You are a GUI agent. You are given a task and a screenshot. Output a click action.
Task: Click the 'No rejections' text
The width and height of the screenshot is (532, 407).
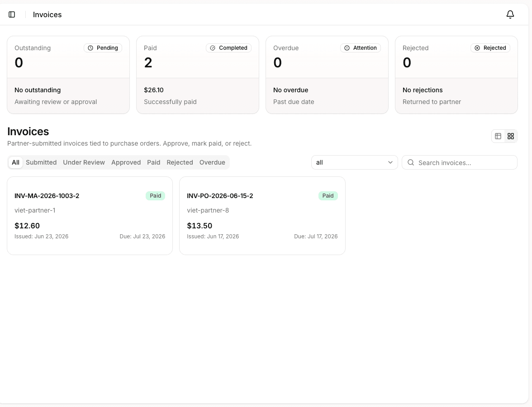pyautogui.click(x=423, y=90)
